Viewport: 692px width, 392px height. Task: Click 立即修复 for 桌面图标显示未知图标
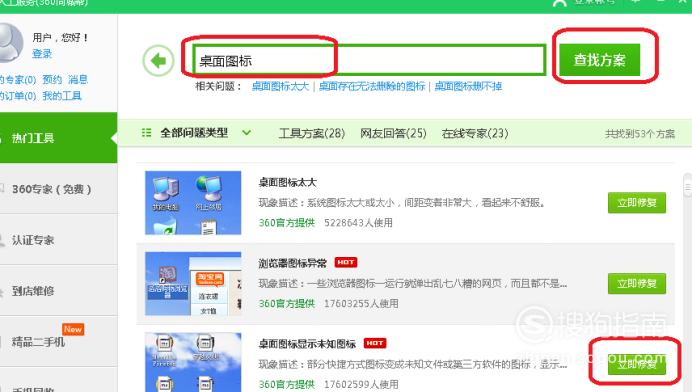tap(637, 364)
